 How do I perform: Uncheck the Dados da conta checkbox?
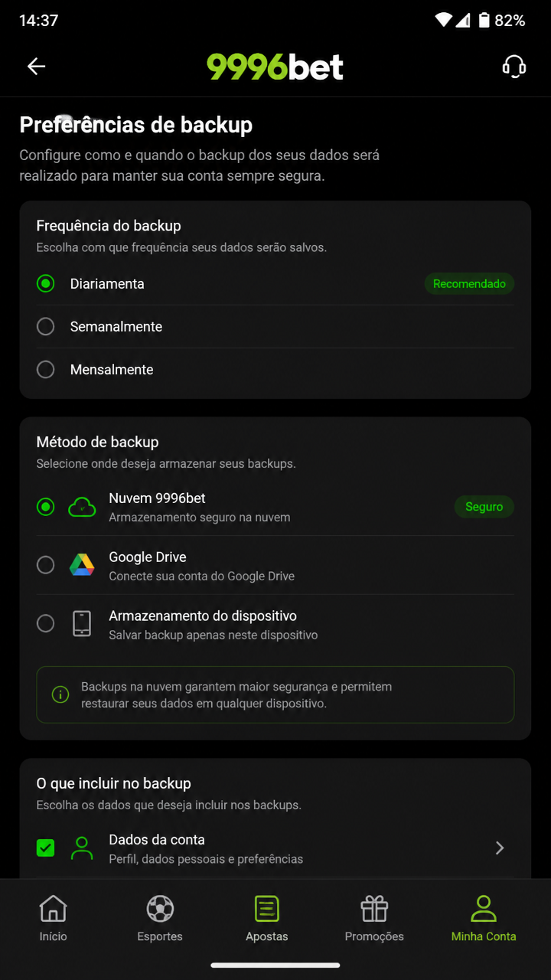pyautogui.click(x=46, y=848)
